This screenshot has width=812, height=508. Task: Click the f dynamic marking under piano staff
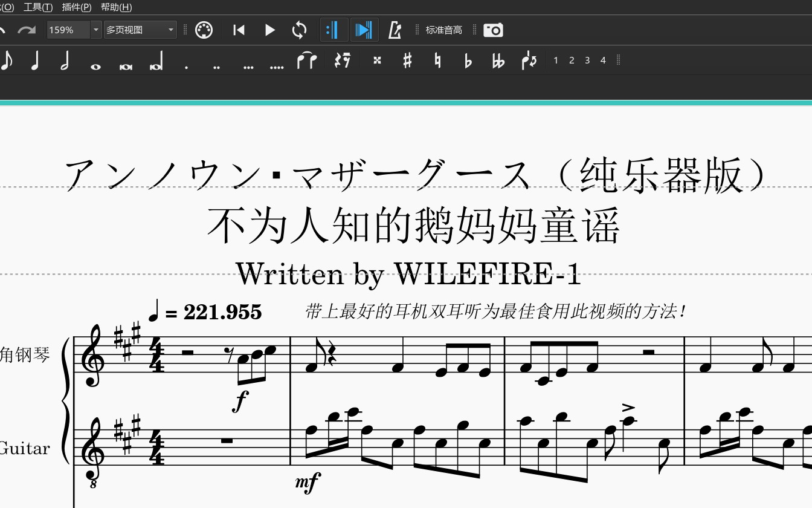[x=240, y=400]
